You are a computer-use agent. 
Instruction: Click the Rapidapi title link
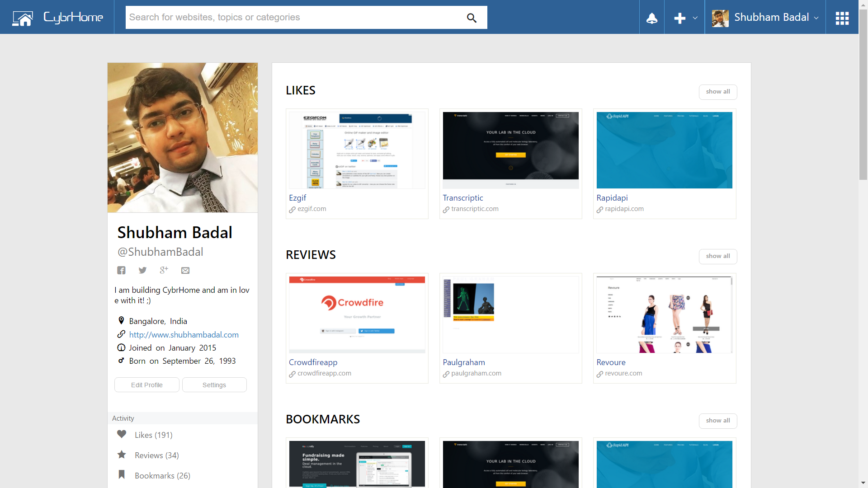(x=612, y=198)
